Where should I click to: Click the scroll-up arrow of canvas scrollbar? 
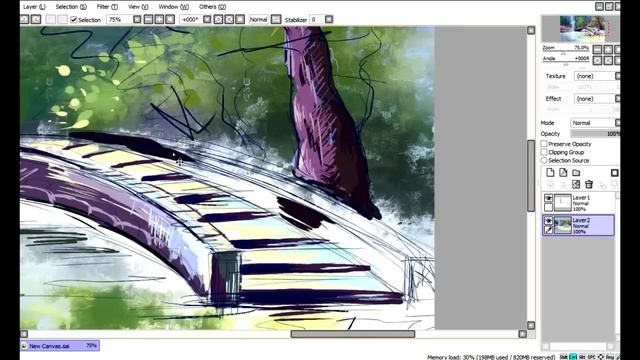531,30
